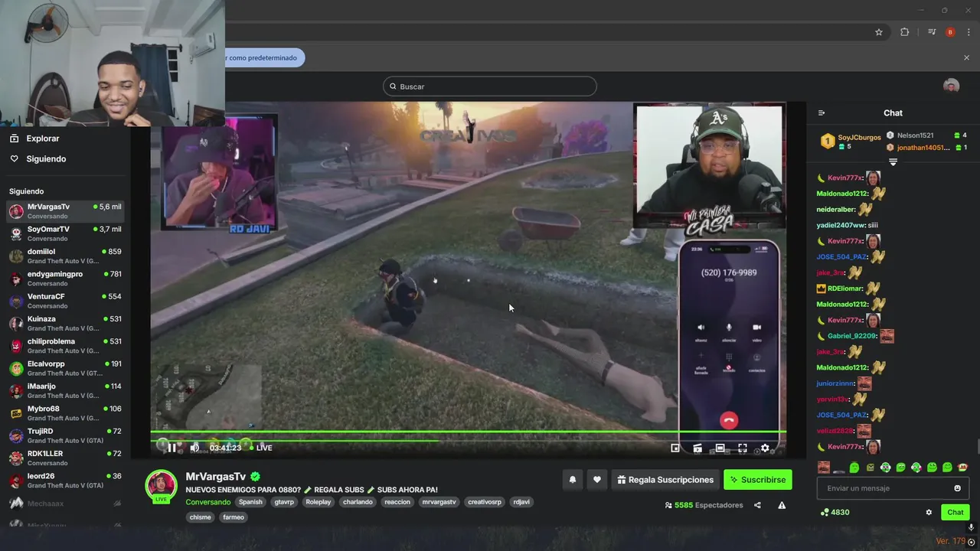Open browser extensions puzzle icon
This screenshot has height=551, width=980.
905,32
